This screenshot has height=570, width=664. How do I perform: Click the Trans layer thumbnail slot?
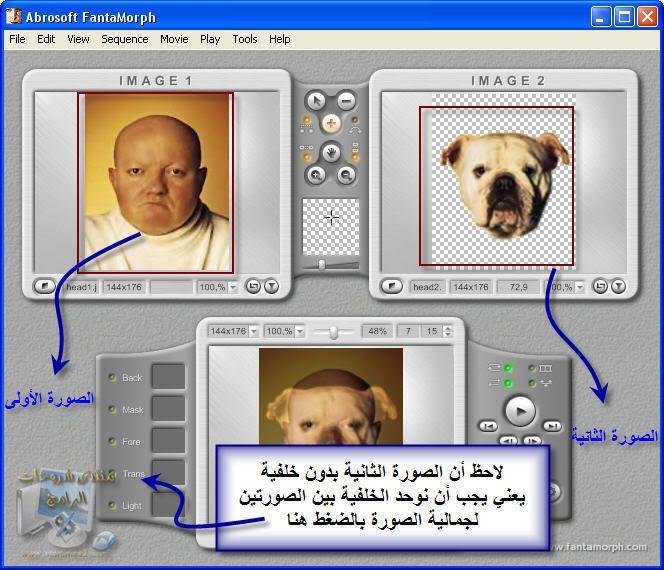168,472
